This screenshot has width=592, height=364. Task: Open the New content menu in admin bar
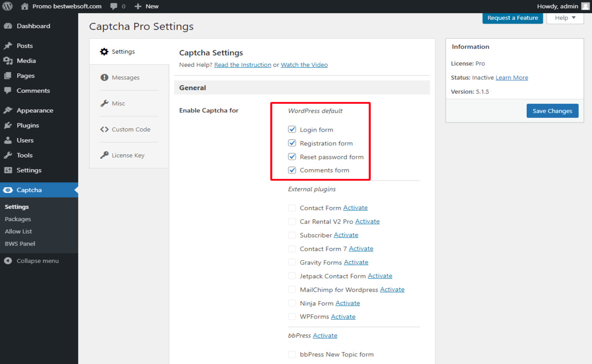click(147, 6)
